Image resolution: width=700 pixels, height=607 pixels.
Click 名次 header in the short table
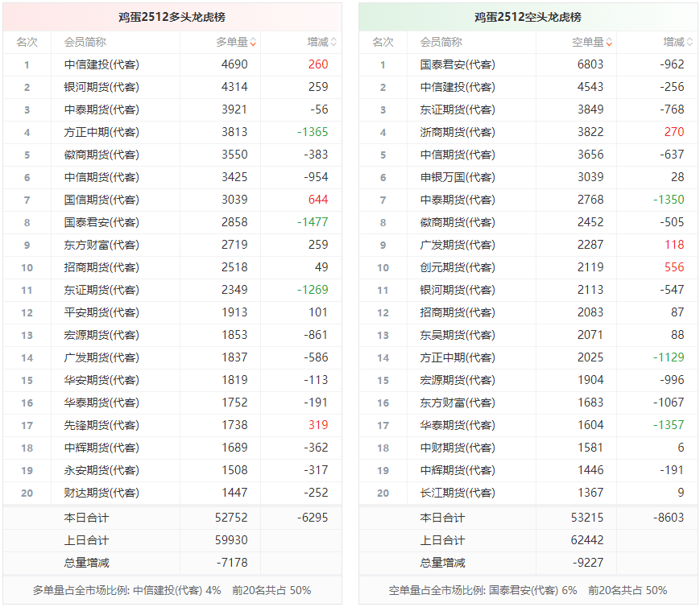pos(383,42)
